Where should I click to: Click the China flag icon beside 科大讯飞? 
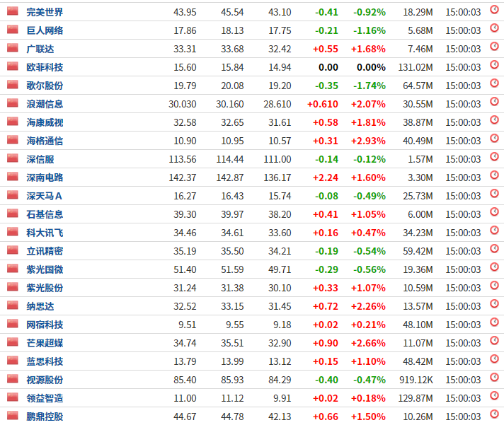[x=13, y=232]
